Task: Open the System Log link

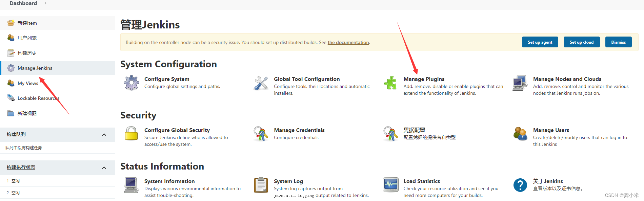Action: click(288, 181)
